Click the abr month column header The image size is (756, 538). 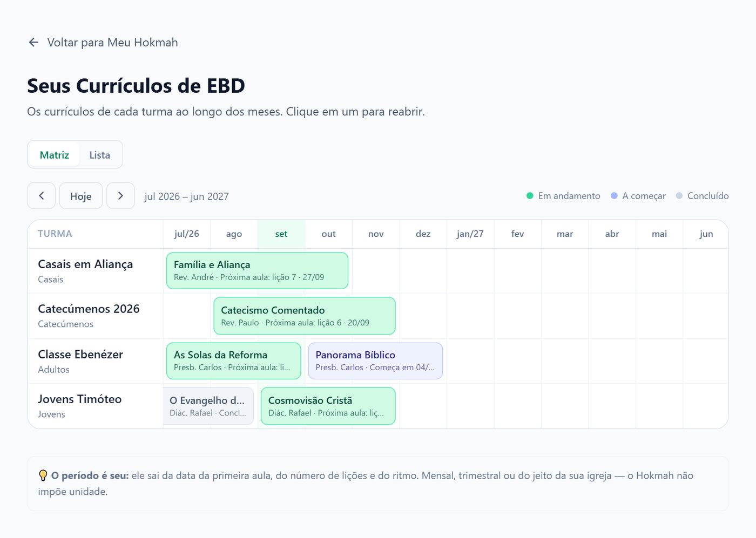(612, 234)
